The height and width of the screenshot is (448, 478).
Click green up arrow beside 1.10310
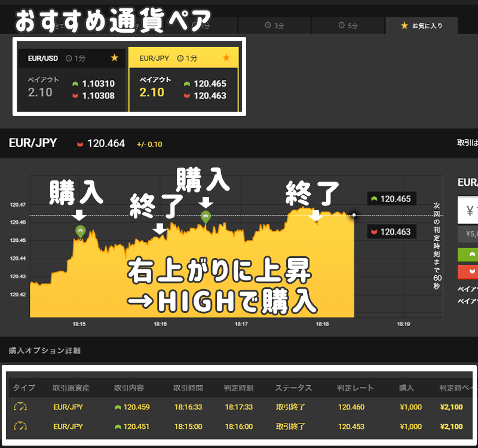coord(75,84)
